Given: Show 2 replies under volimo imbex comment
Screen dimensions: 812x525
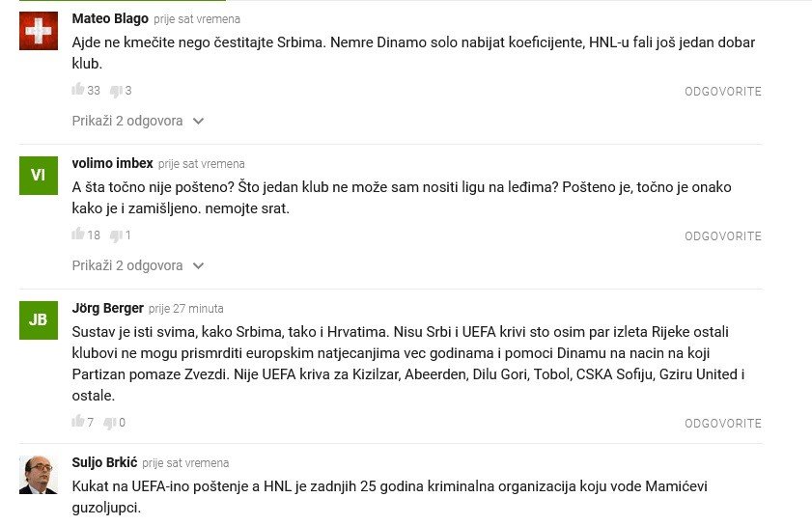Looking at the screenshot, I should tap(127, 265).
